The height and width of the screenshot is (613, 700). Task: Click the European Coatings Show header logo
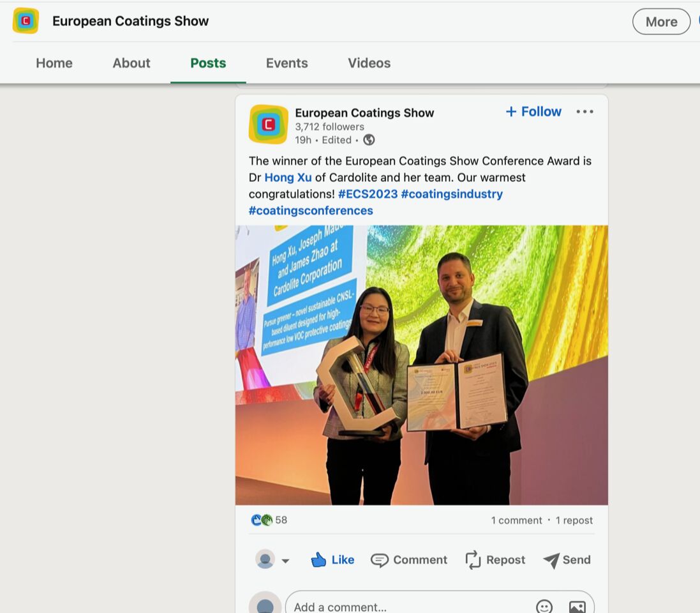point(26,20)
